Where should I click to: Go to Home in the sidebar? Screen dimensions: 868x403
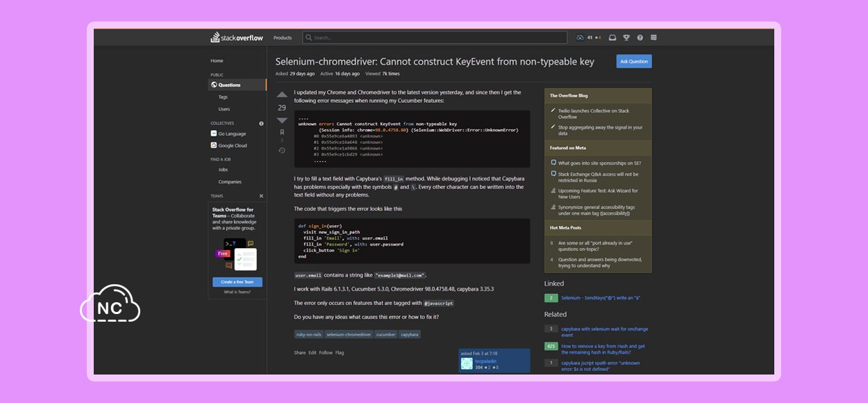(217, 60)
